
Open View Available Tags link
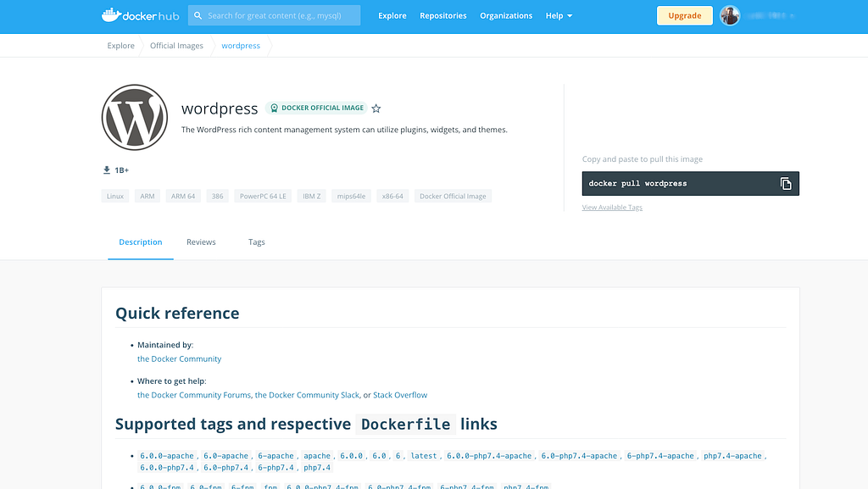[612, 208]
